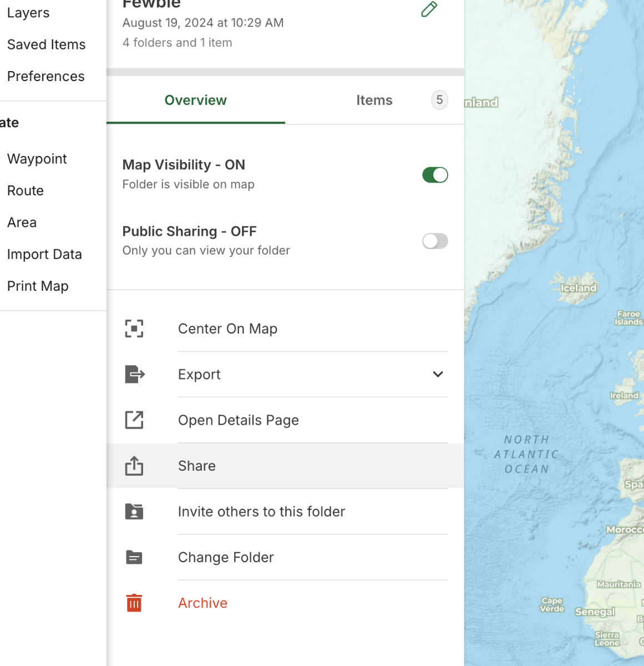The image size is (644, 666).
Task: Click the Sierra Leone map label
Action: (607, 639)
